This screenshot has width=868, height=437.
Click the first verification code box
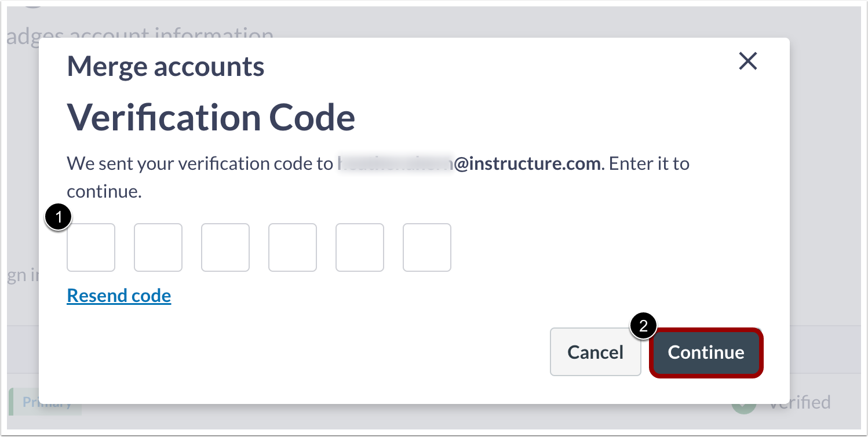coord(91,247)
